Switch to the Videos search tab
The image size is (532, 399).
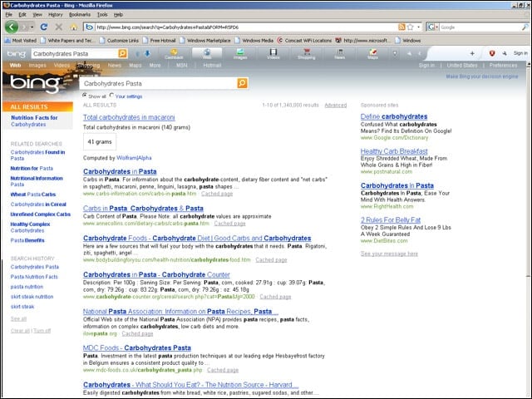(62, 65)
